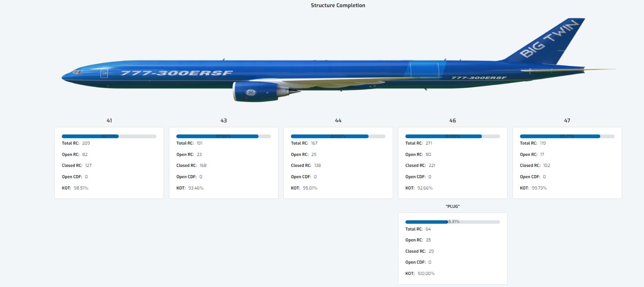This screenshot has height=287, width=644.
Task: Select the section 46 heading
Action: pos(452,120)
